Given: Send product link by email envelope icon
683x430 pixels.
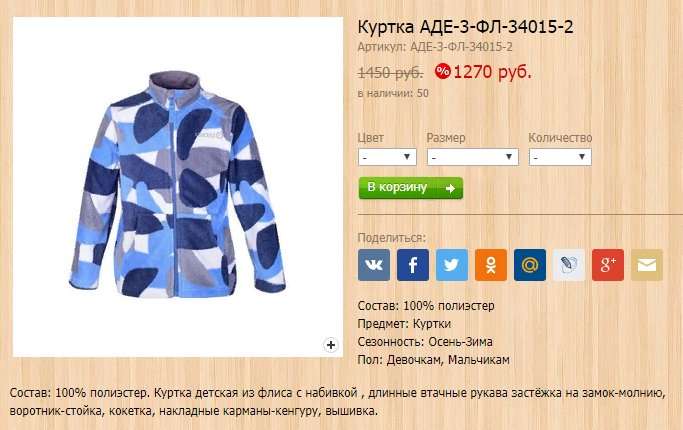Looking at the screenshot, I should point(647,265).
